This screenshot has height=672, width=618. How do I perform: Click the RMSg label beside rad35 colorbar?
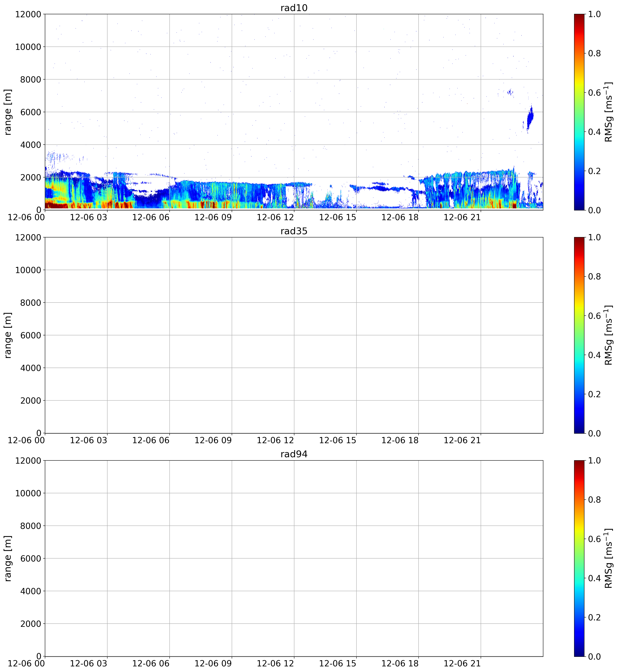click(x=609, y=335)
